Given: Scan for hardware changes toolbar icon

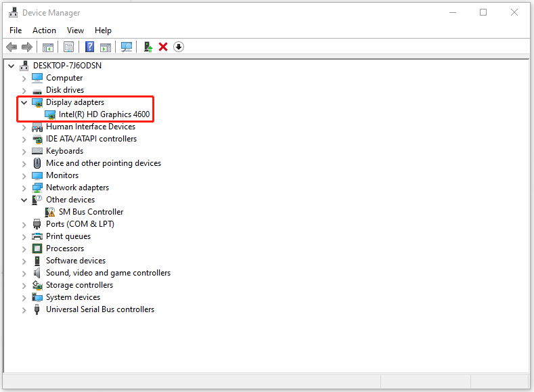Looking at the screenshot, I should [x=127, y=47].
